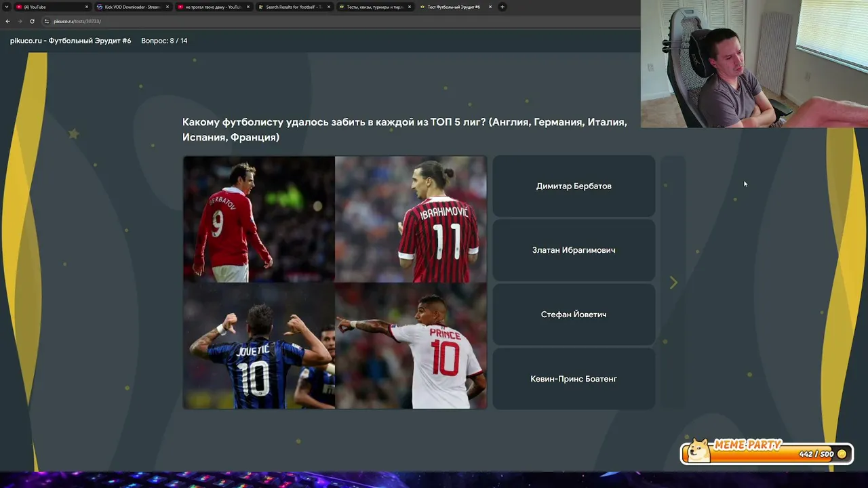Close the Kick VOD Downloader tab

click(167, 7)
